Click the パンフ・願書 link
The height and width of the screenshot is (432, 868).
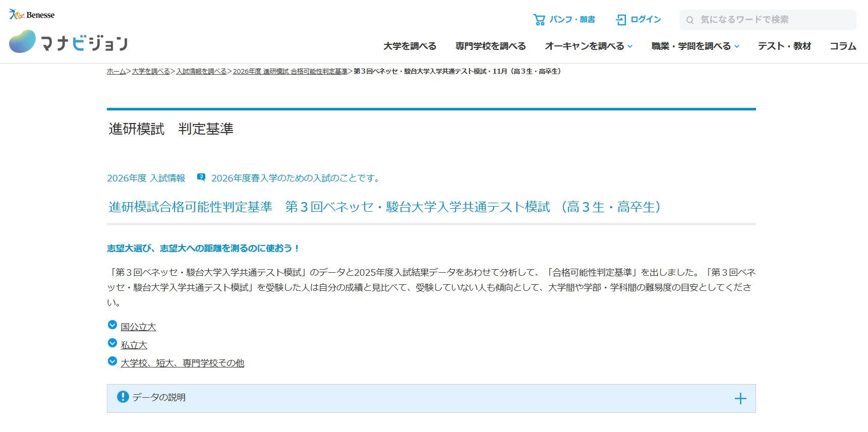(x=572, y=20)
